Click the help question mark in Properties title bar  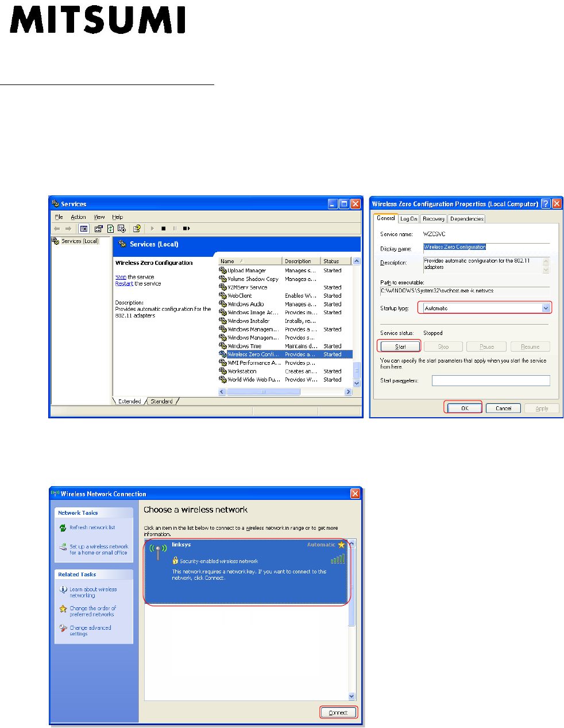tap(546, 203)
